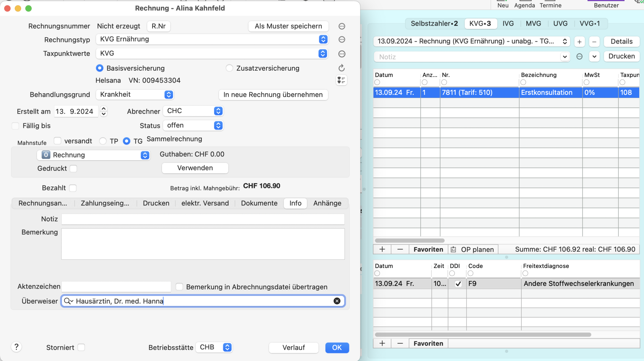644x361 pixels.
Task: Select the Erstkonsultation service row
Action: pyautogui.click(x=506, y=93)
